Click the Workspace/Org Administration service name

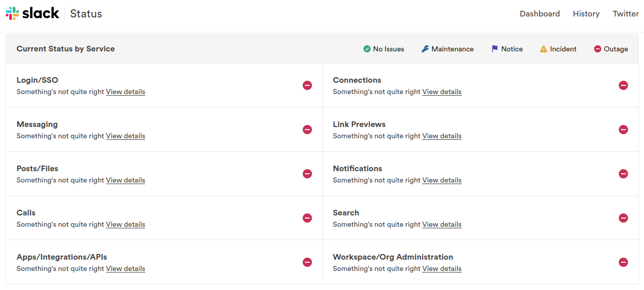pyautogui.click(x=393, y=257)
